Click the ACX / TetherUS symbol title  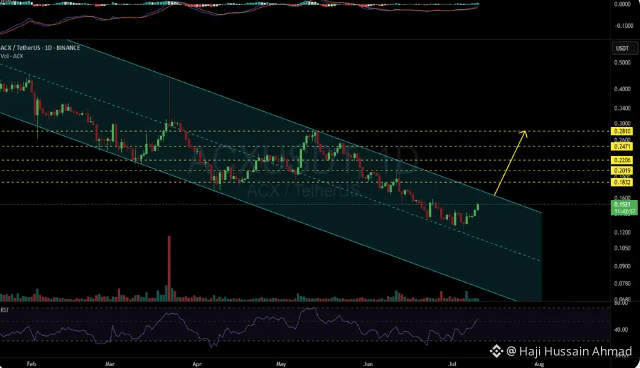pyautogui.click(x=40, y=48)
